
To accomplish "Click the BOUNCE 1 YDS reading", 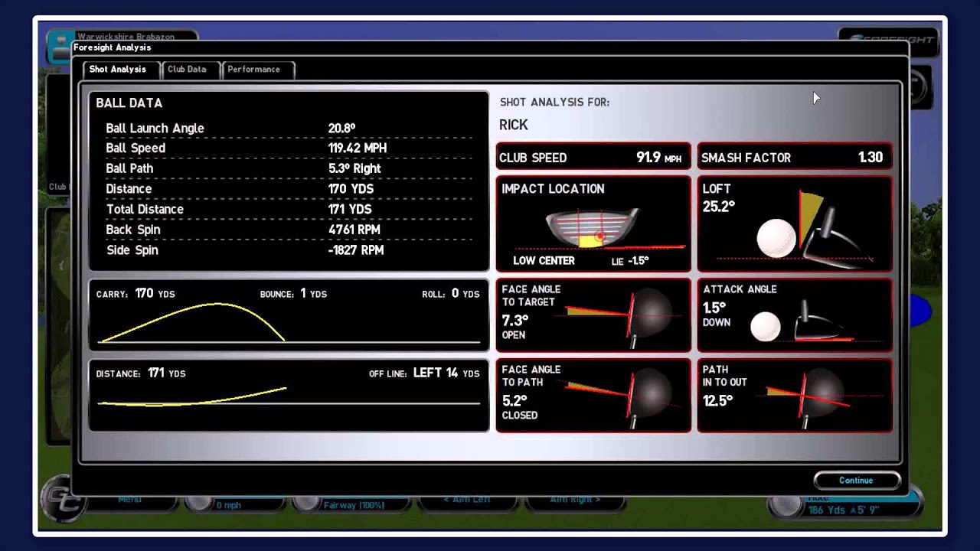I will pyautogui.click(x=293, y=294).
